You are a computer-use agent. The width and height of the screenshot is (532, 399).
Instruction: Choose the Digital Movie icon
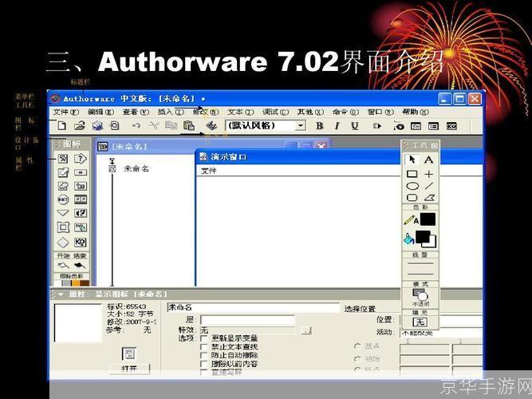pos(81,199)
